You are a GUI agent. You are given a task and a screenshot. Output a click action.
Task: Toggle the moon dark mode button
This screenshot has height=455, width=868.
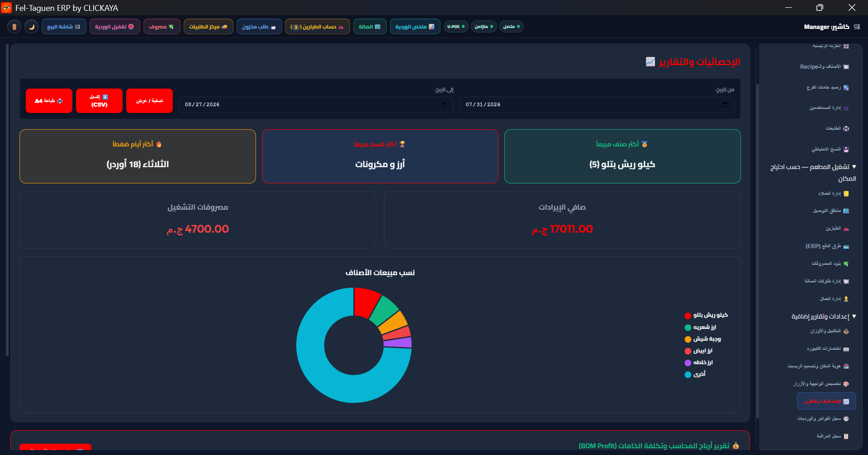coord(31,27)
